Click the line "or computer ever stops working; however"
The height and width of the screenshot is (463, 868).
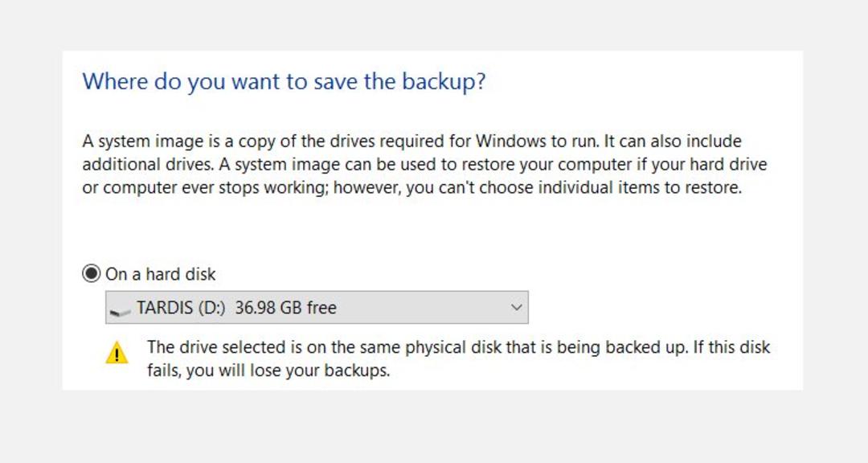(411, 188)
